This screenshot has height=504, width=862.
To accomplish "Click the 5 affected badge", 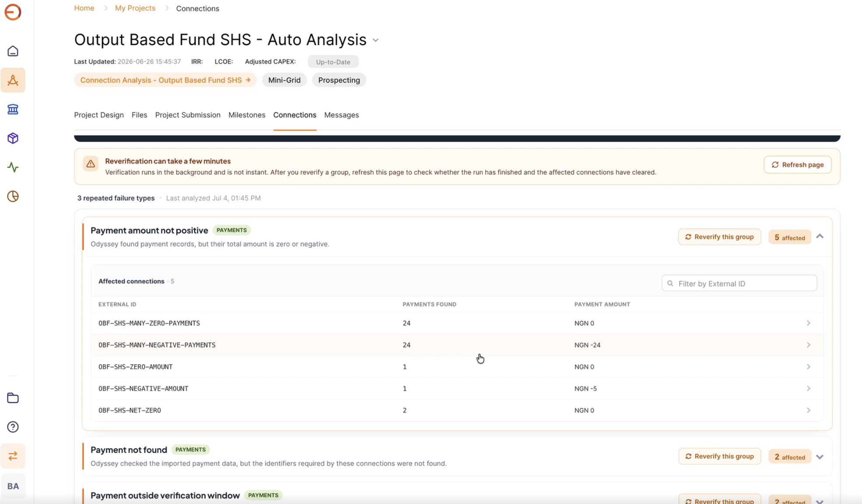I will coord(790,238).
